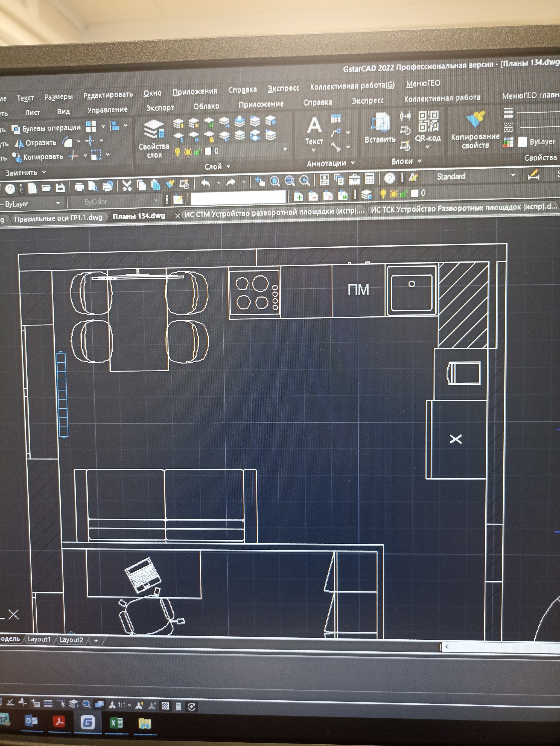Toggle layer lock padlock in ribbon layer box
This screenshot has width=560, height=746.
197,152
